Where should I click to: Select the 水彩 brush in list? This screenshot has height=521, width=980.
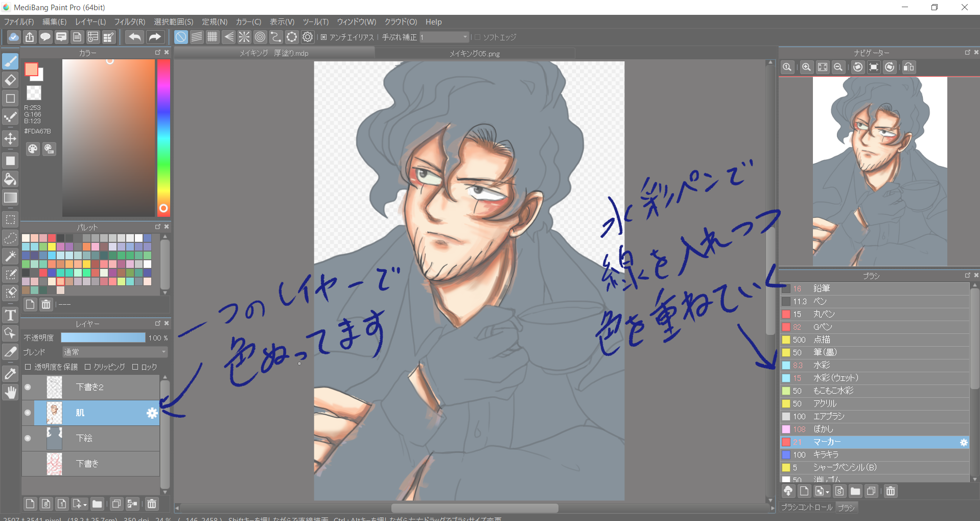click(822, 365)
